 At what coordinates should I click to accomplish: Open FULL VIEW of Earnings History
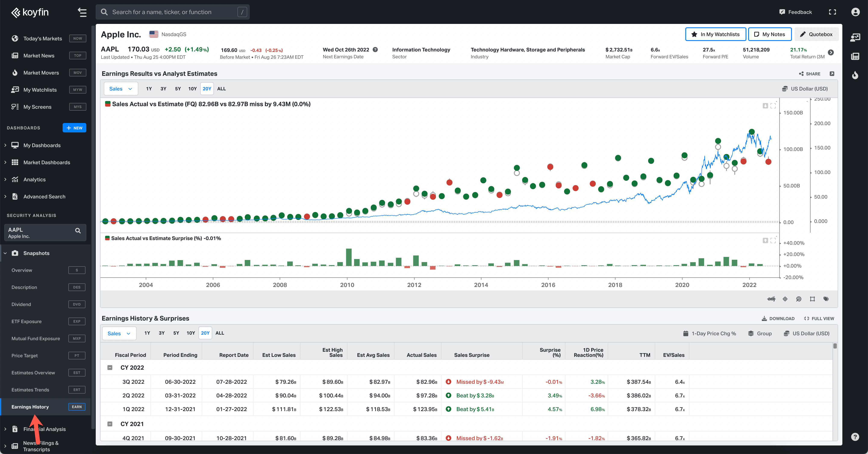819,319
